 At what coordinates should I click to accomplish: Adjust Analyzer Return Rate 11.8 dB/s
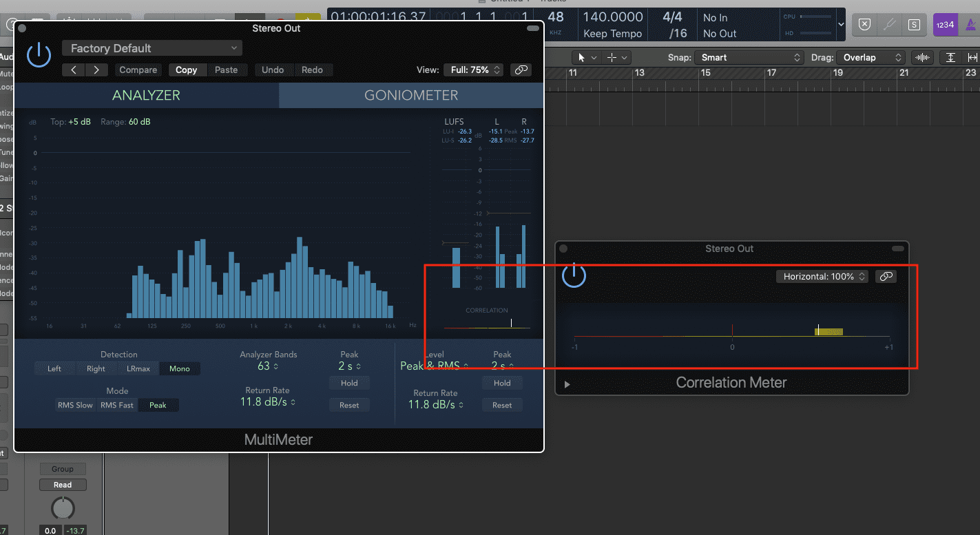[x=267, y=402]
